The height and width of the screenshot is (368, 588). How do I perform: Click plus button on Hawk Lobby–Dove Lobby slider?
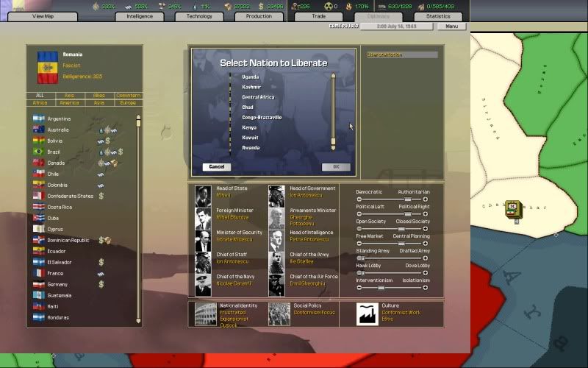pyautogui.click(x=426, y=273)
